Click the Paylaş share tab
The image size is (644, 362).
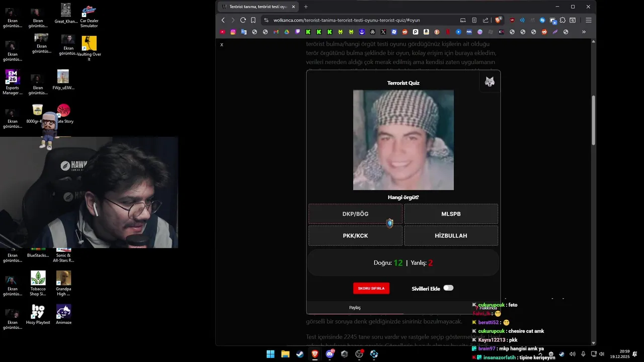point(355,308)
